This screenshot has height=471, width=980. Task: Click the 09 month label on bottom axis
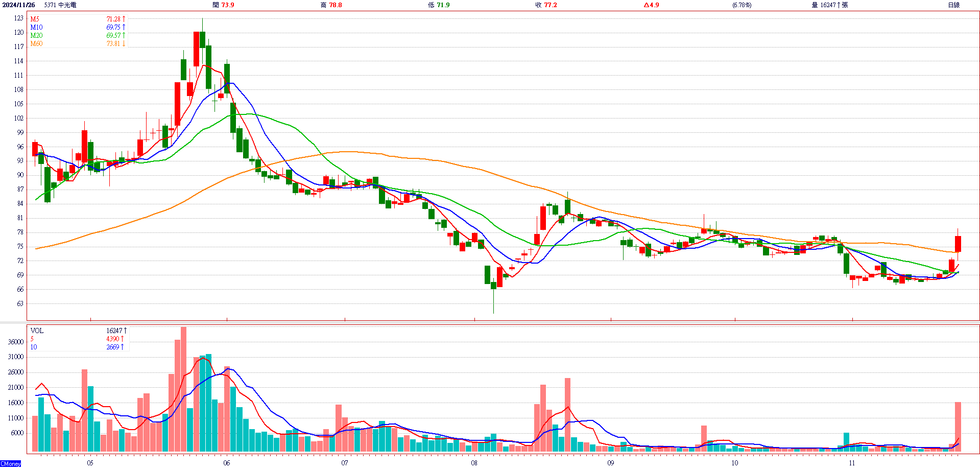tap(611, 463)
